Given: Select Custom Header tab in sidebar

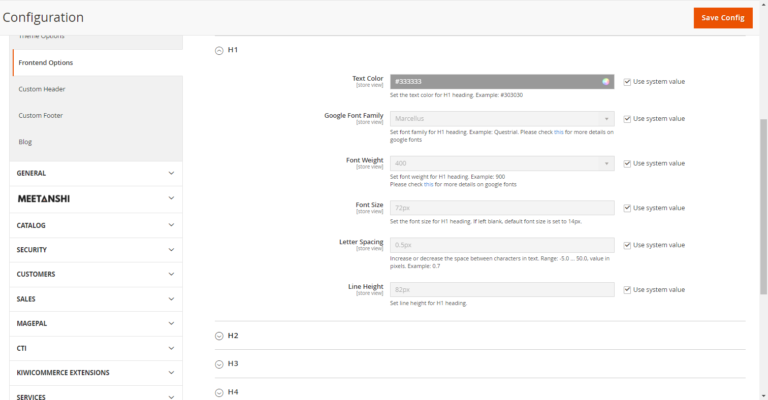Looking at the screenshot, I should click(x=42, y=89).
